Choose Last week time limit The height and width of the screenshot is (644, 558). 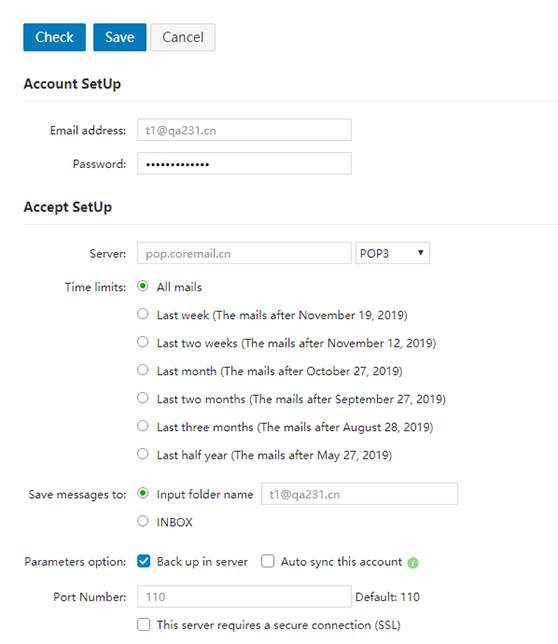click(143, 314)
